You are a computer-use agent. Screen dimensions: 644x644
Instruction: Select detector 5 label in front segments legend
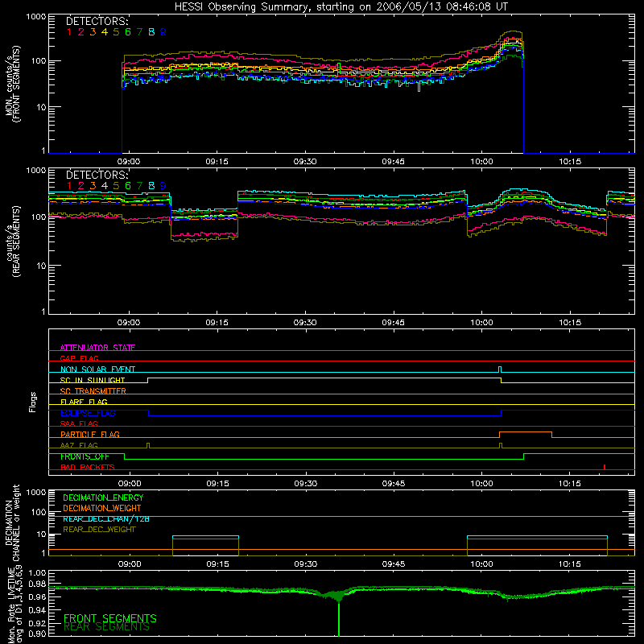(116, 32)
